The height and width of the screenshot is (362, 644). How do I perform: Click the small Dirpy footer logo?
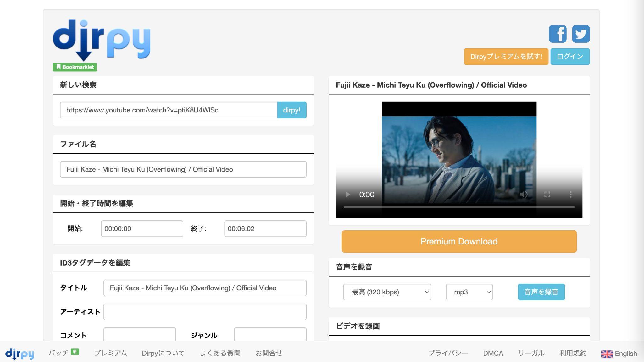pyautogui.click(x=19, y=354)
